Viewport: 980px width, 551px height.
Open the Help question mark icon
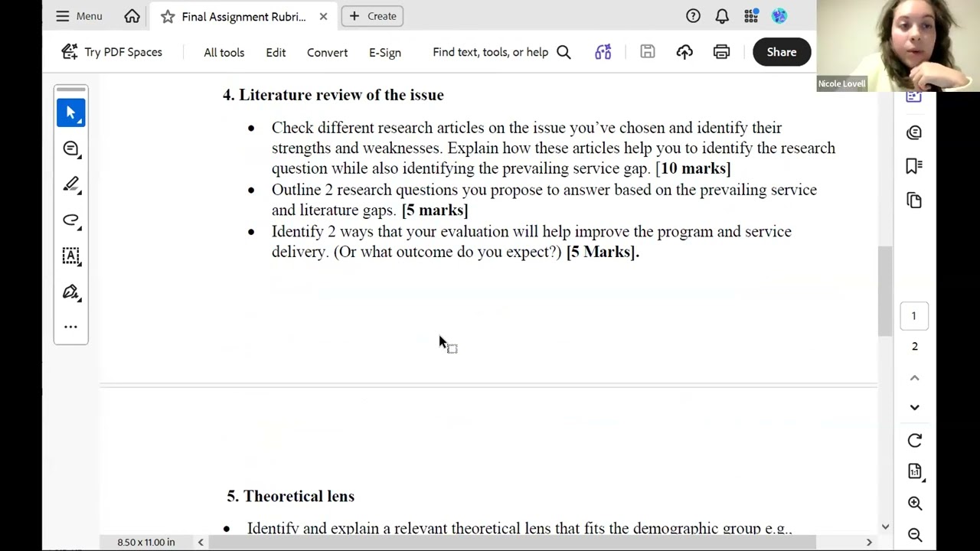[693, 16]
